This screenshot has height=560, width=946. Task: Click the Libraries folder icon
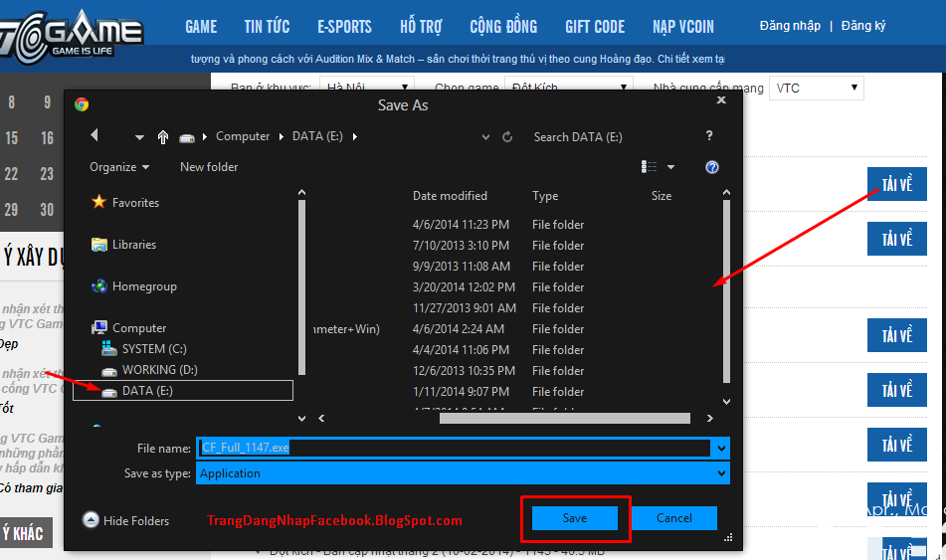pyautogui.click(x=98, y=245)
